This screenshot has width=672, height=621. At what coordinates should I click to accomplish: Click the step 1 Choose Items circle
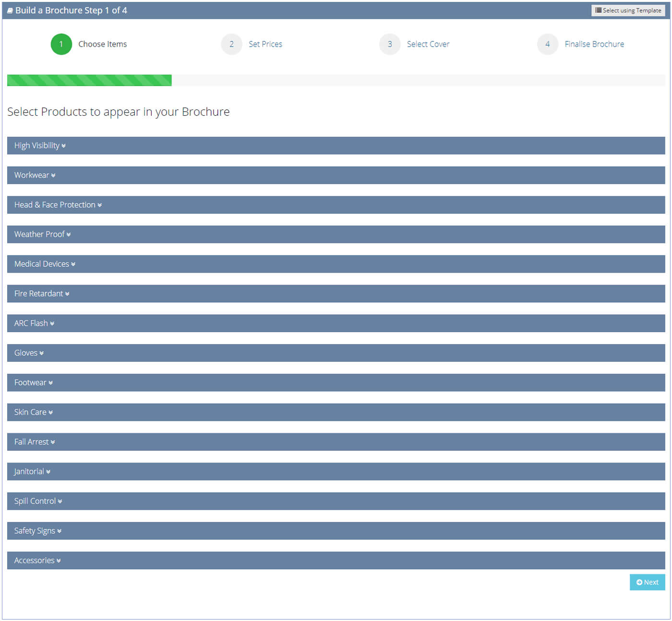tap(61, 44)
